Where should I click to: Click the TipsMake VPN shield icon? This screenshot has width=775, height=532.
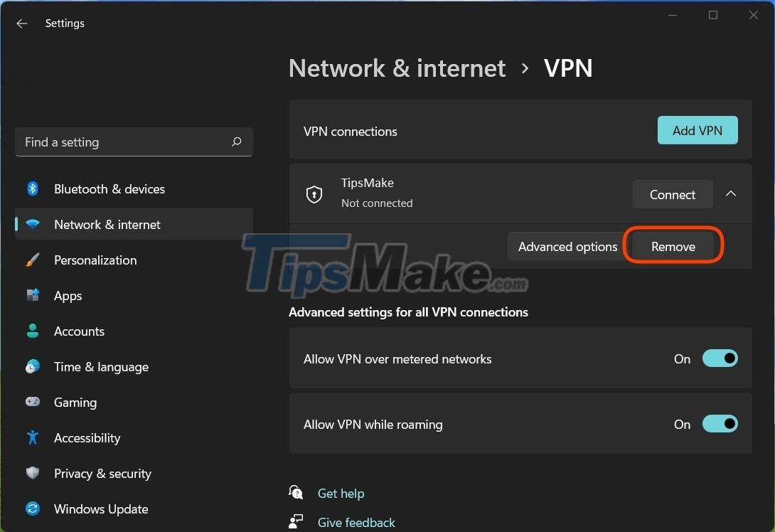tap(314, 193)
